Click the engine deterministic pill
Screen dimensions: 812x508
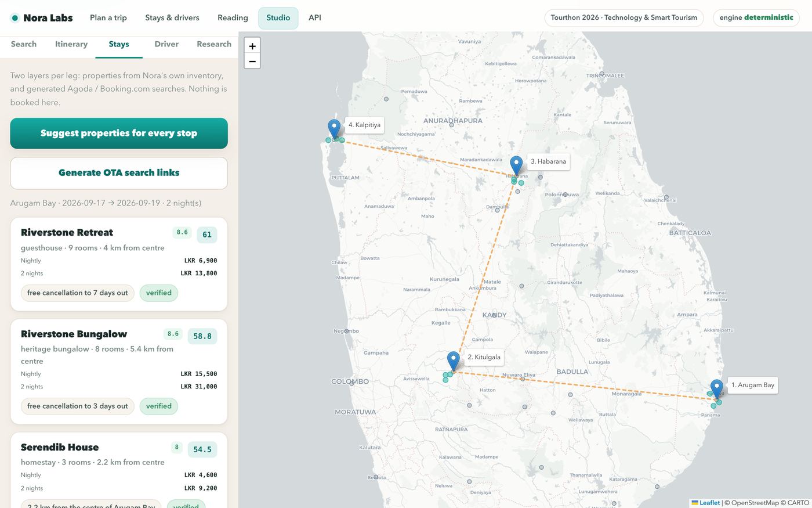point(756,18)
